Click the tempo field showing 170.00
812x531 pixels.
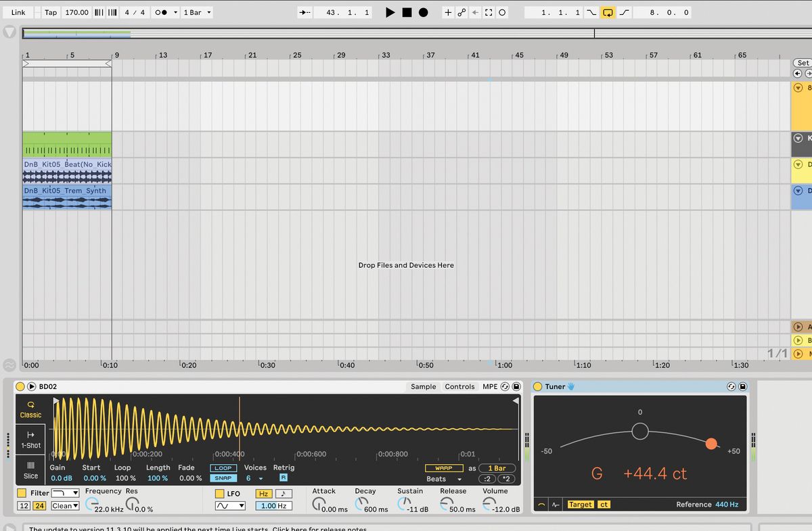[x=78, y=11]
